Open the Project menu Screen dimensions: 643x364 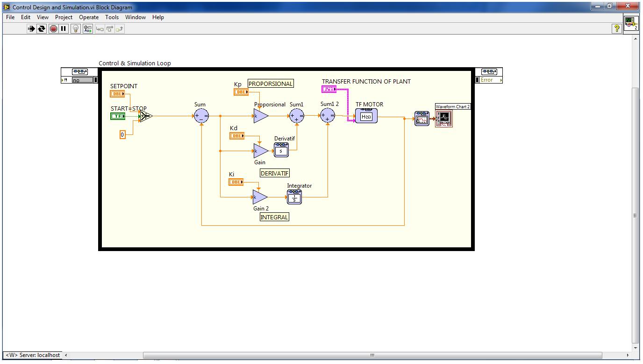click(64, 17)
